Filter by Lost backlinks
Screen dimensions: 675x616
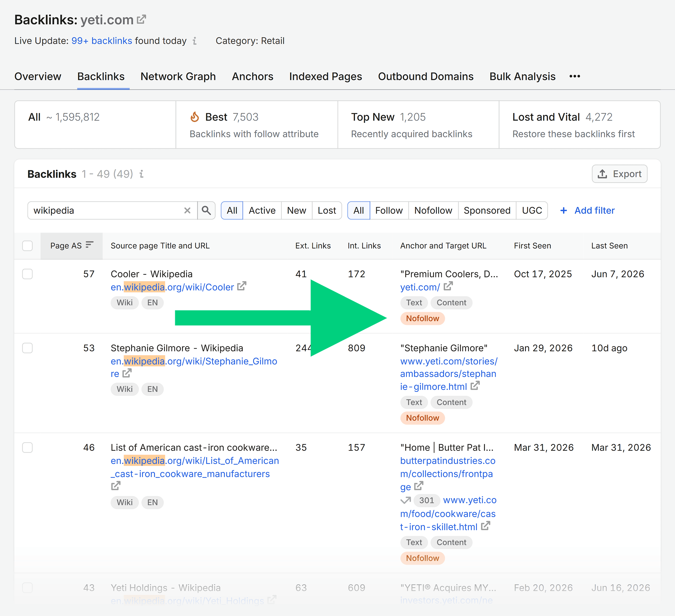(327, 210)
